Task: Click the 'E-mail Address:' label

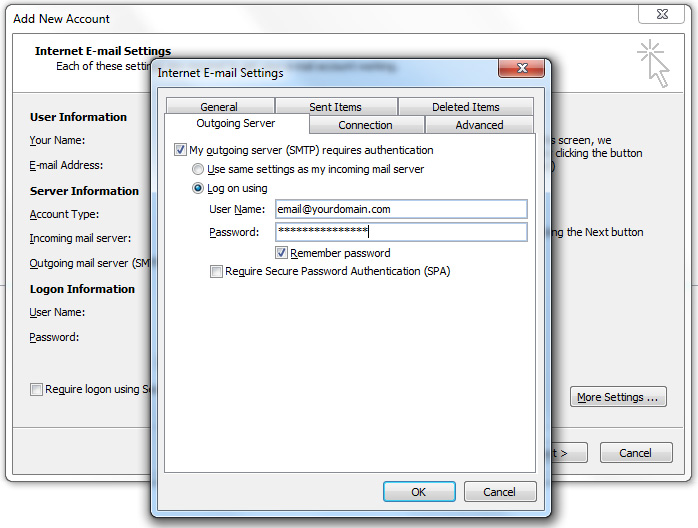Action: 66,165
